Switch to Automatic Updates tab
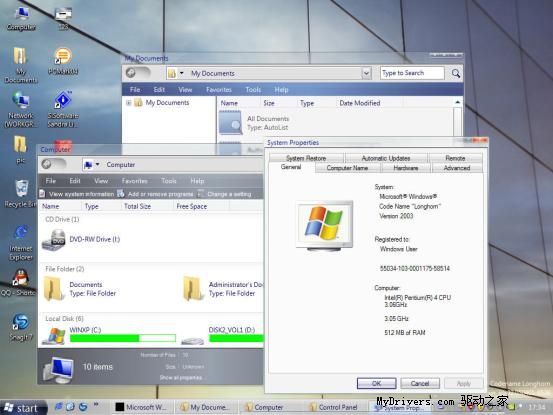553x415 pixels. coord(385,158)
